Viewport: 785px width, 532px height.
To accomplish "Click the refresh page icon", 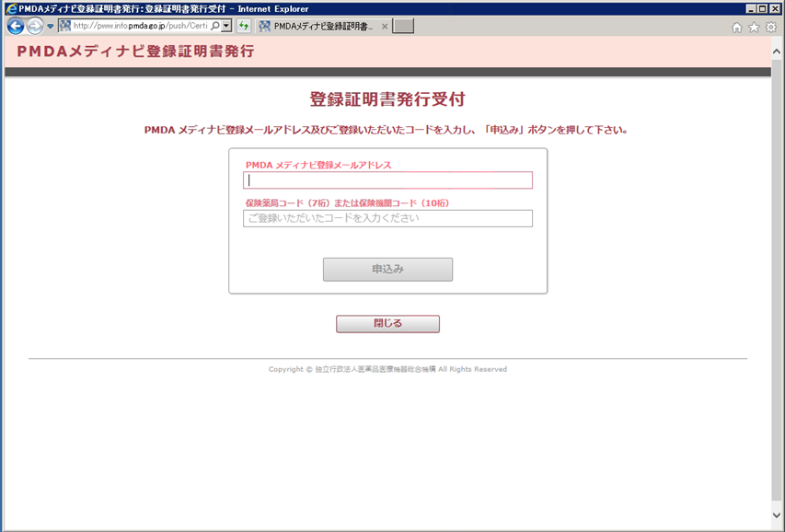I will [243, 26].
